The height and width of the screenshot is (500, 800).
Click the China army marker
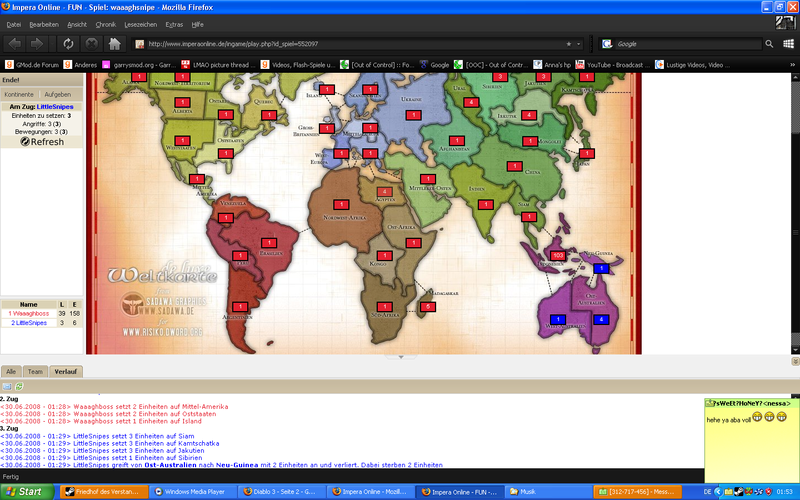(x=514, y=166)
